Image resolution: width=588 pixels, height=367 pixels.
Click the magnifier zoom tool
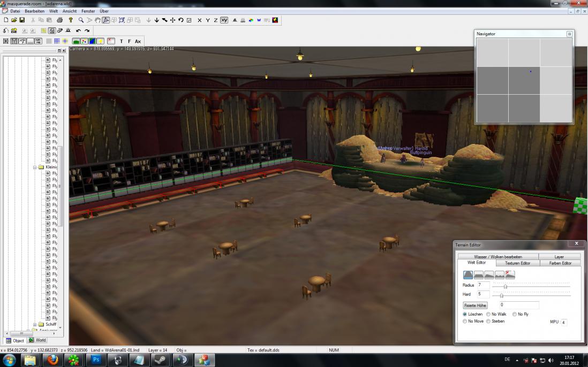click(81, 20)
